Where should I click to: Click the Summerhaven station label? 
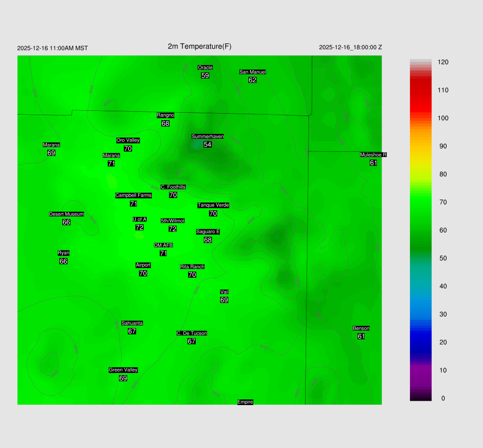pos(208,136)
